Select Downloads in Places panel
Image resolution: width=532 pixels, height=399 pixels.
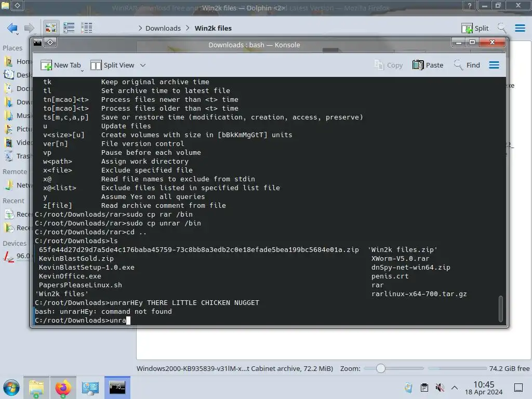click(x=17, y=102)
